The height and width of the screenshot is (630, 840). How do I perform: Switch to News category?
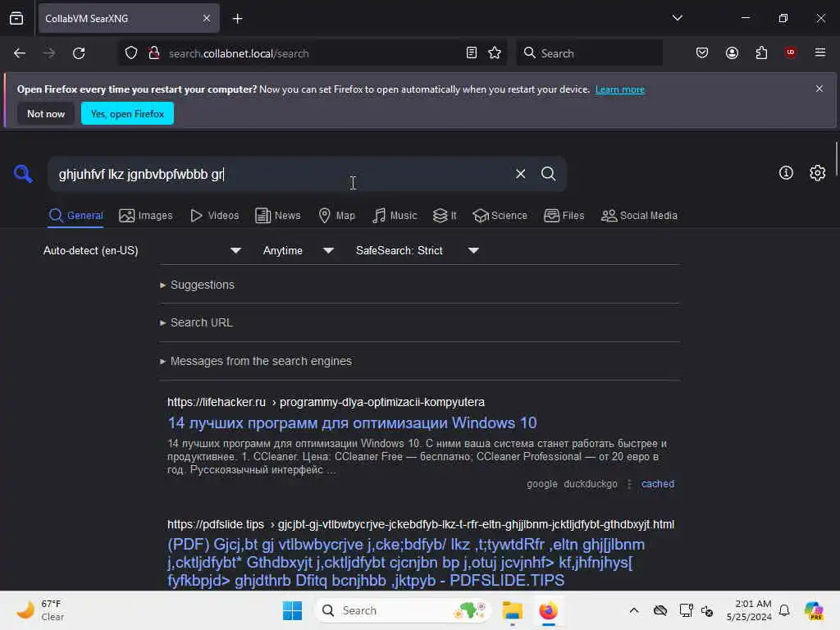click(277, 216)
